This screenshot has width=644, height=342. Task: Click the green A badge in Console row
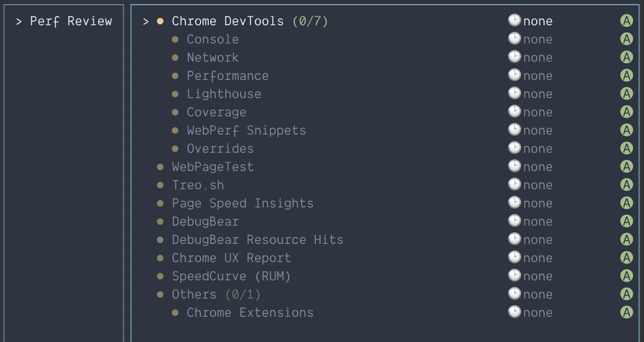(x=626, y=39)
